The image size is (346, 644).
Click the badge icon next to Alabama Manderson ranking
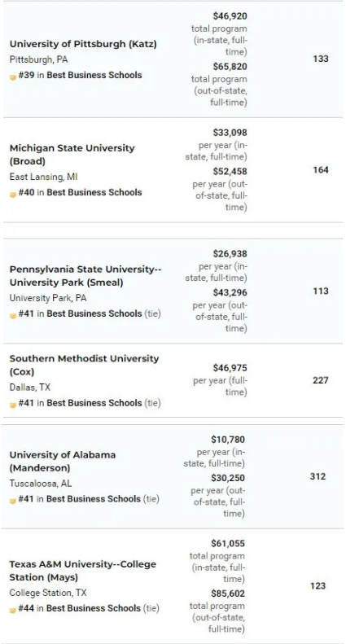click(13, 501)
